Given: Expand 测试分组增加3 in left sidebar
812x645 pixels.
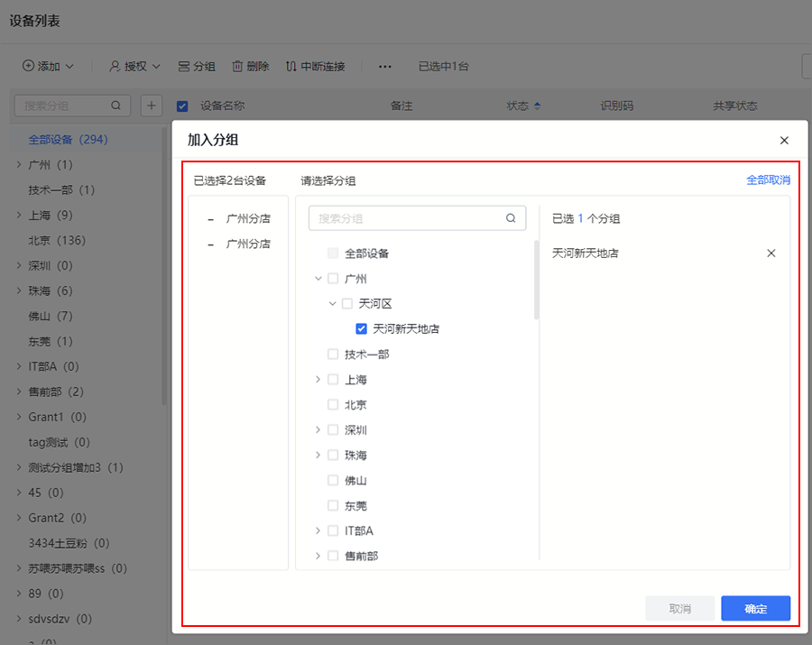Looking at the screenshot, I should (19, 467).
